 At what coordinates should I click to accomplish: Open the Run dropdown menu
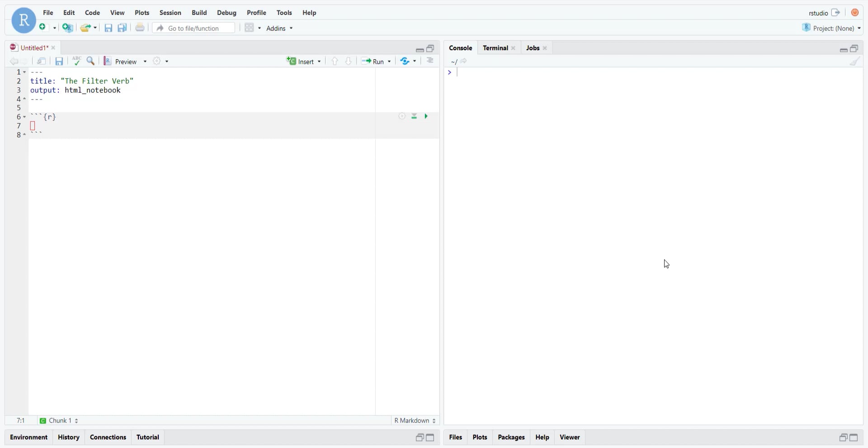coord(389,62)
